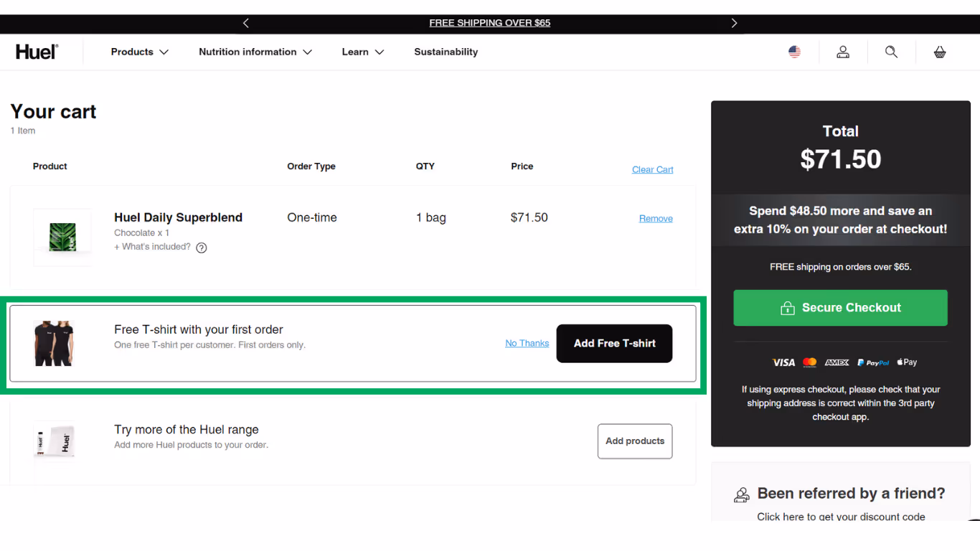Expand the Learn menu
This screenshot has height=551, width=980.
(363, 52)
